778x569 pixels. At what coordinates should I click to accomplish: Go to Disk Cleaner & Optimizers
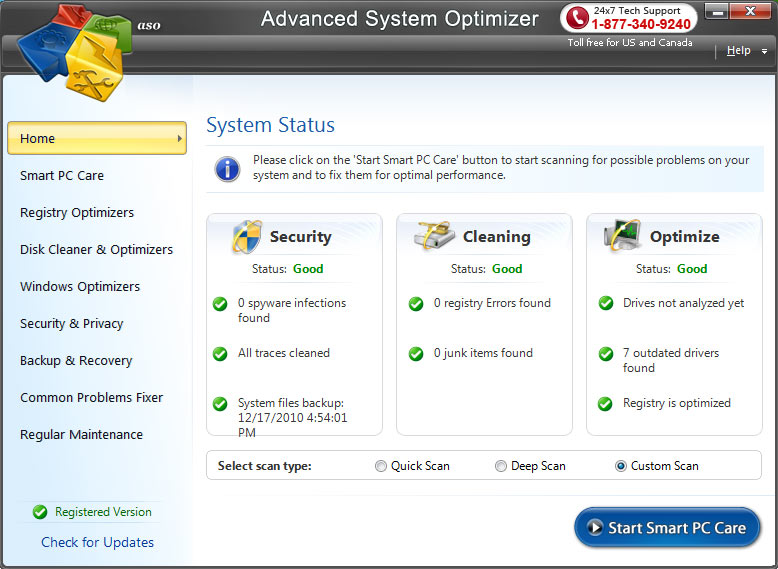pyautogui.click(x=96, y=250)
